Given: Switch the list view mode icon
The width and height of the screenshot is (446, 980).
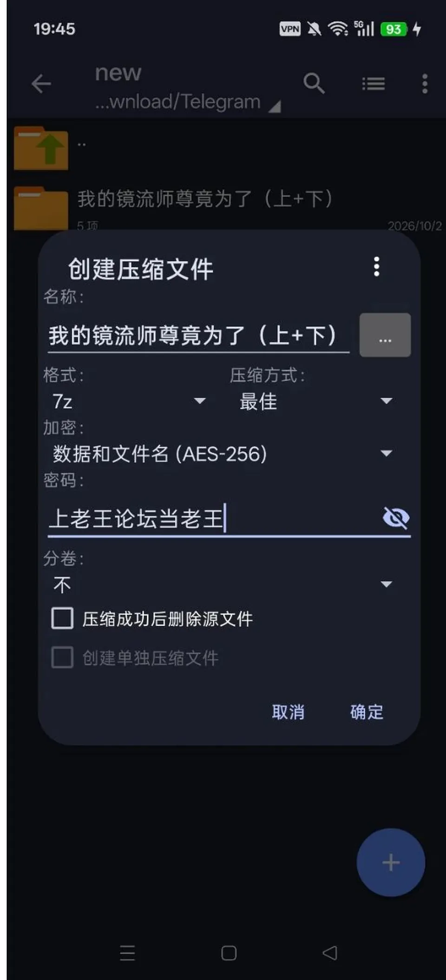Looking at the screenshot, I should click(374, 84).
